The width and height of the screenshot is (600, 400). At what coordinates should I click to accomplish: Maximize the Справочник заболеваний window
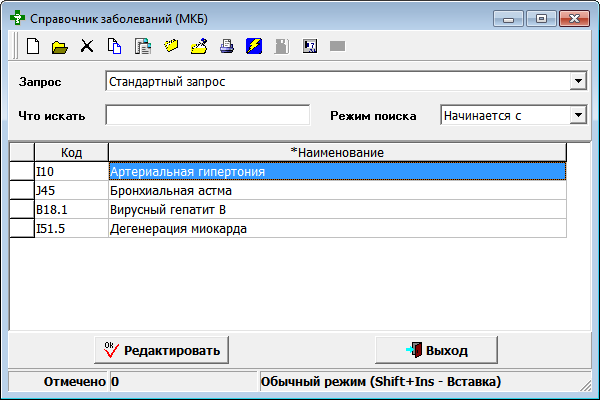541,19
